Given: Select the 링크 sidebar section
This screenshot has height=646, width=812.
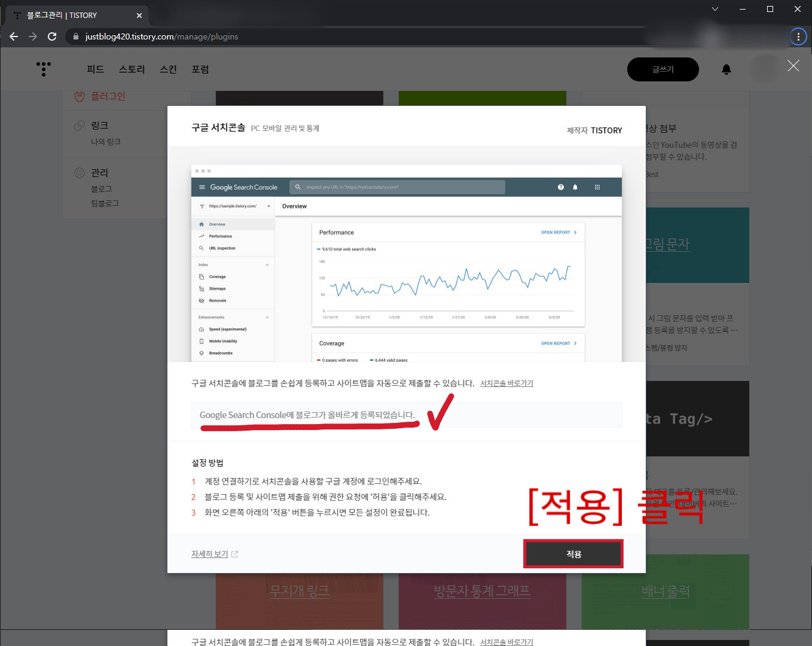Looking at the screenshot, I should click(100, 126).
